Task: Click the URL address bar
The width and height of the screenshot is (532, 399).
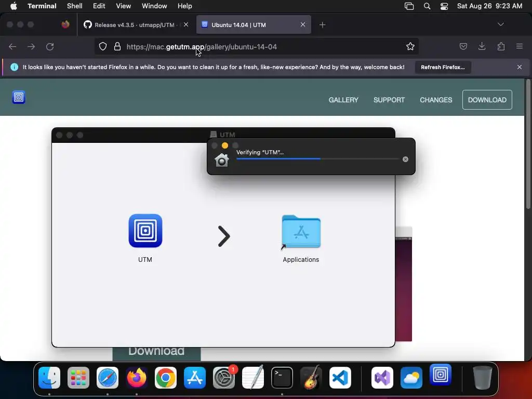Action: coord(256,46)
